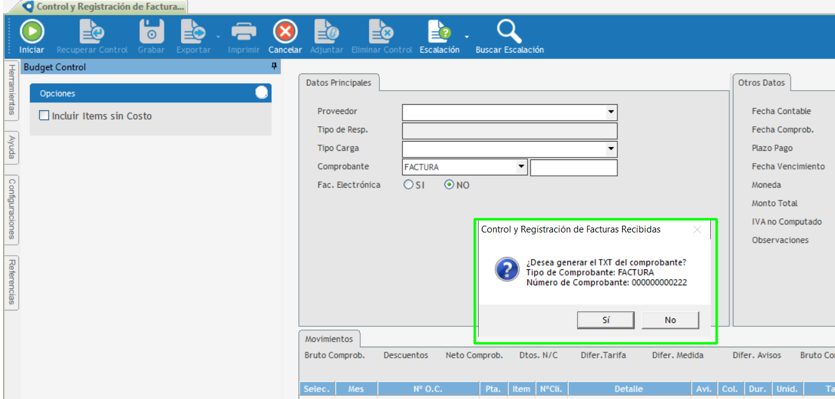Screen dimensions: 835x399
Task: Collapse the Opciones section round button
Action: [261, 93]
